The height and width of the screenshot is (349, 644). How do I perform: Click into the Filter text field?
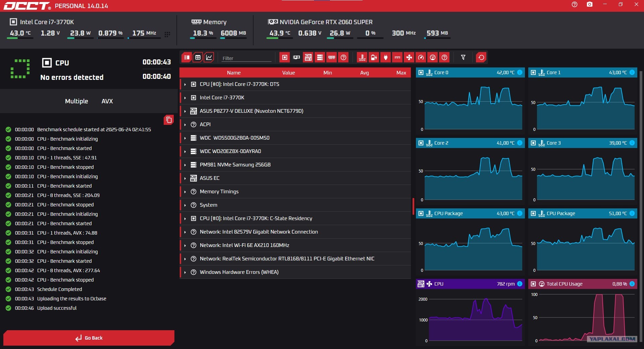[247, 58]
